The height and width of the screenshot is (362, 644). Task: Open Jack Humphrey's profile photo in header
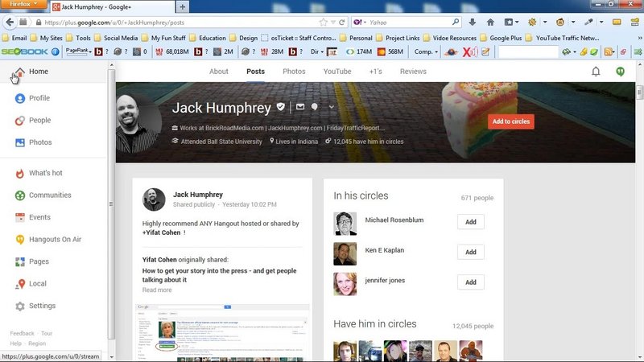pos(138,122)
